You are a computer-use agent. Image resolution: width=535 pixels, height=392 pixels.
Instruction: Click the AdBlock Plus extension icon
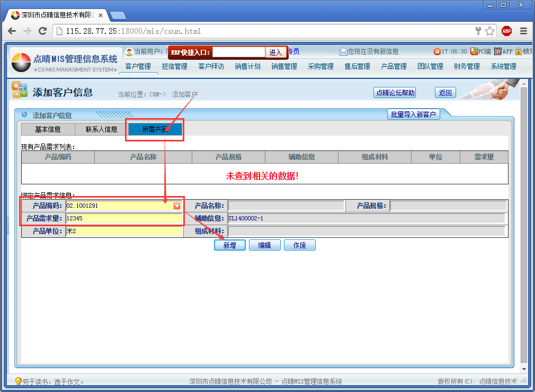point(506,31)
